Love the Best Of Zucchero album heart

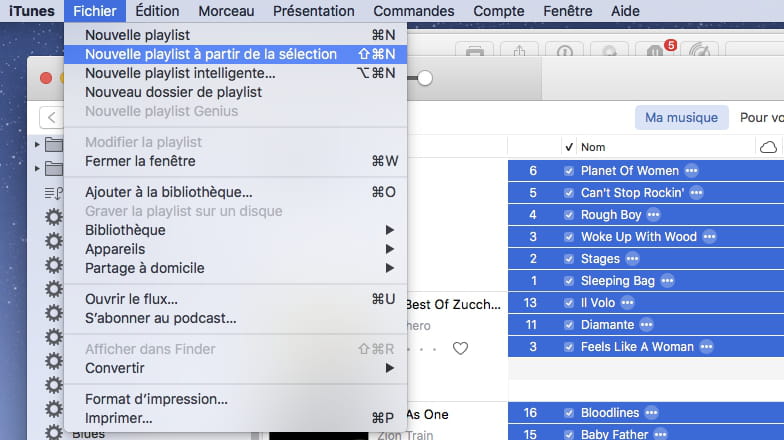pyautogui.click(x=460, y=348)
